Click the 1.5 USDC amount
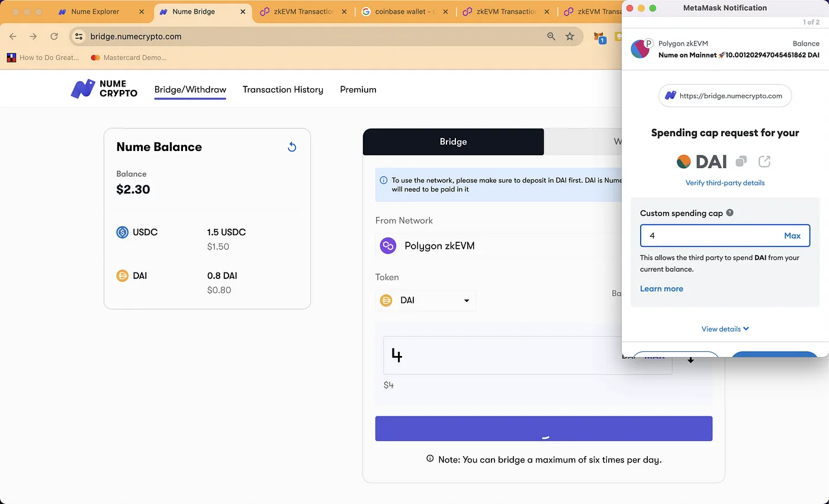Screen dimensions: 829x504 [226, 232]
